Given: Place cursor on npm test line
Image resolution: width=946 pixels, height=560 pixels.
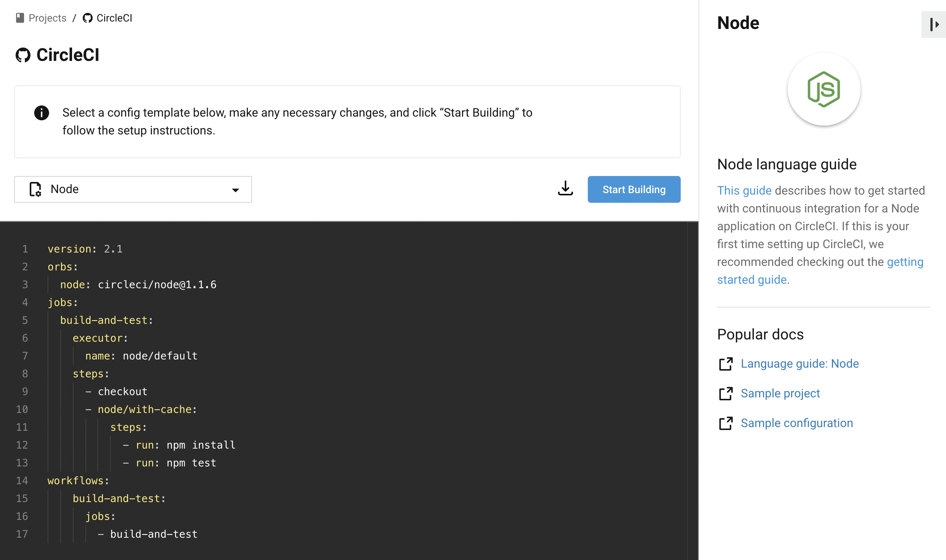Looking at the screenshot, I should [x=191, y=463].
